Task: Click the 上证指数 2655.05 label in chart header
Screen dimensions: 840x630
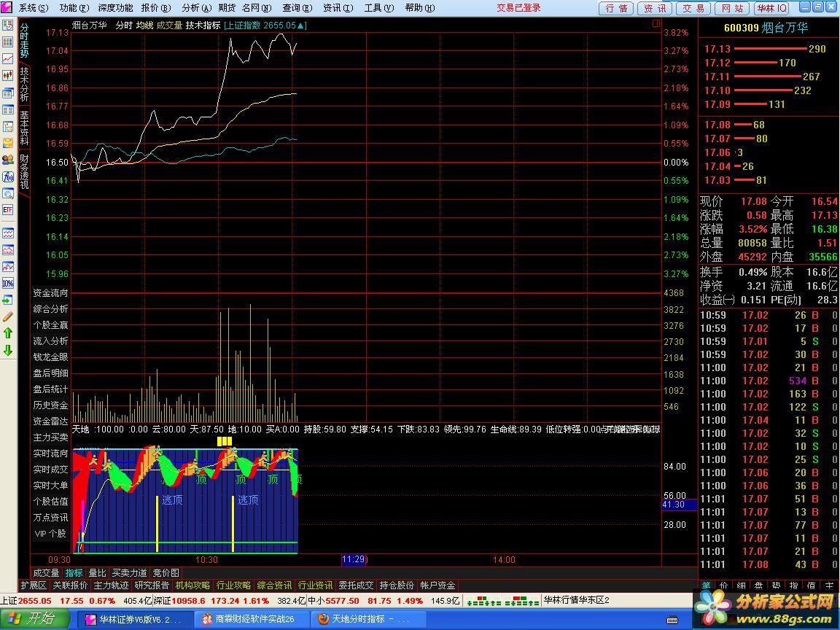Action: (265, 26)
